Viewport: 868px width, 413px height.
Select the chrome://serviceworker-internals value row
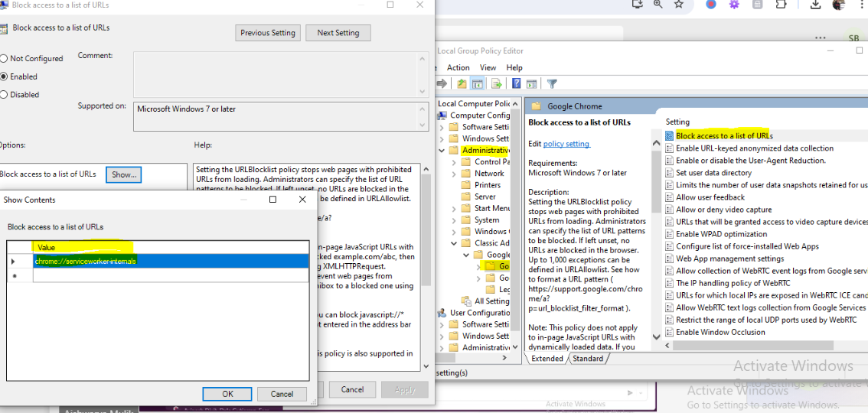pyautogui.click(x=171, y=261)
